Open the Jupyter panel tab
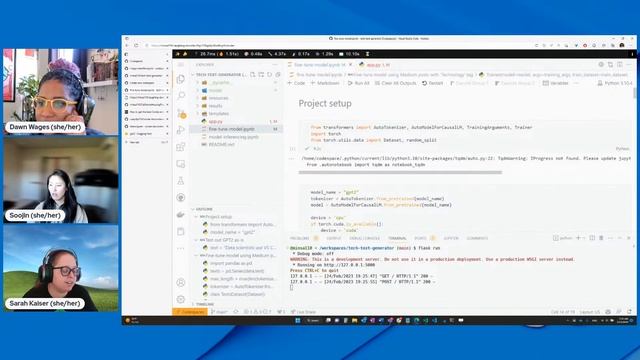This screenshot has width=640, height=360. point(451,238)
